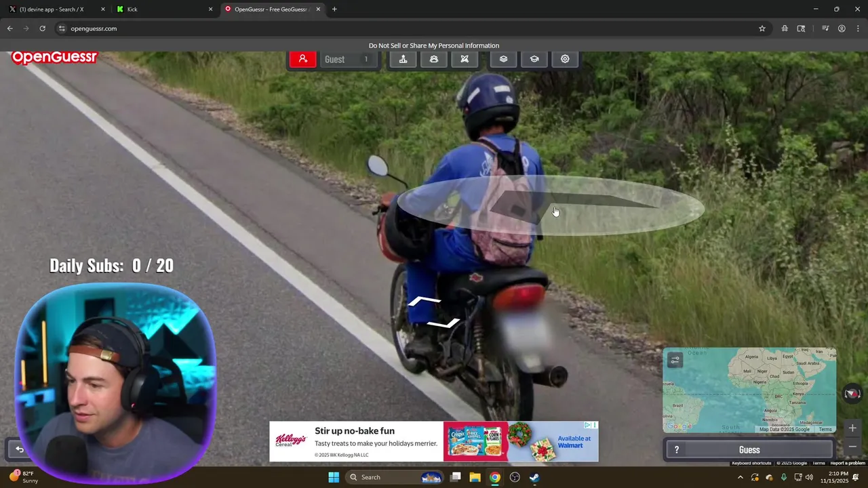Click the minimap options slider icon
This screenshot has height=488, width=868.
pyautogui.click(x=675, y=361)
